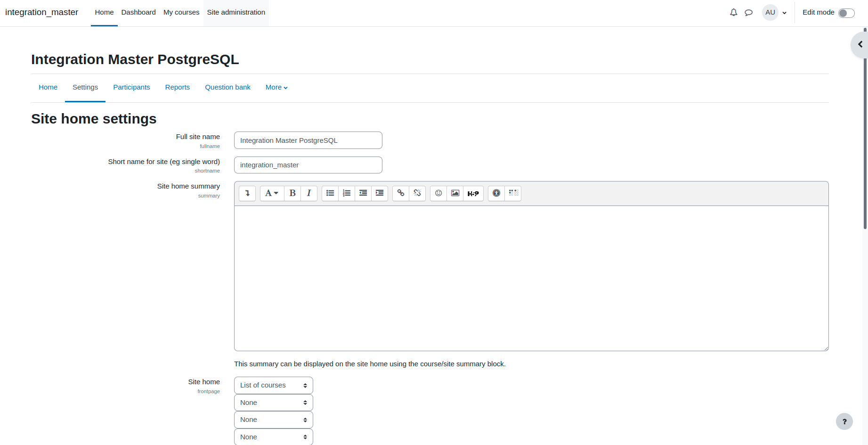Click inside the Site home summary text area
The height and width of the screenshot is (445, 868).
coord(531,278)
